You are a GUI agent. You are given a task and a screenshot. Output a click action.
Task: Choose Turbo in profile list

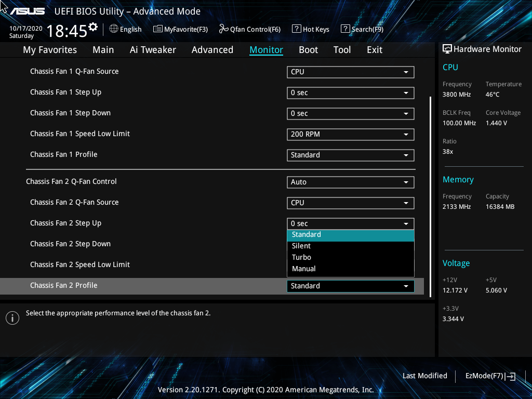tap(351, 257)
